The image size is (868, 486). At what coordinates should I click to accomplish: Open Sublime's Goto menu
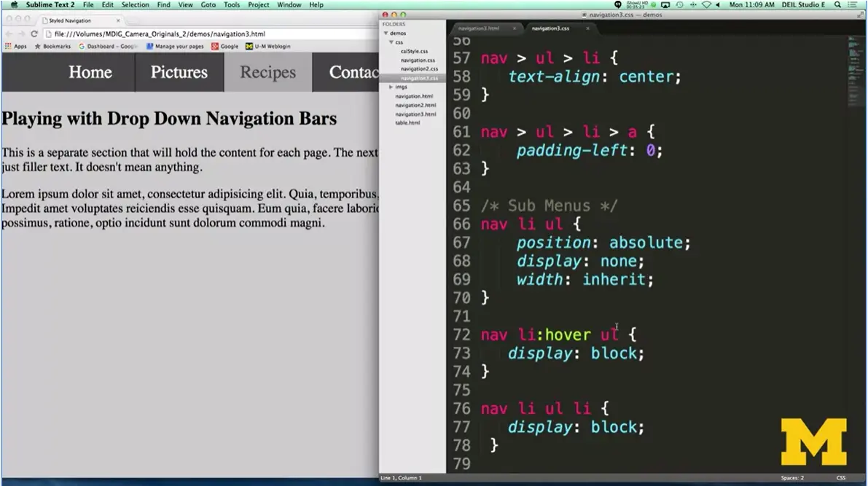pos(208,4)
